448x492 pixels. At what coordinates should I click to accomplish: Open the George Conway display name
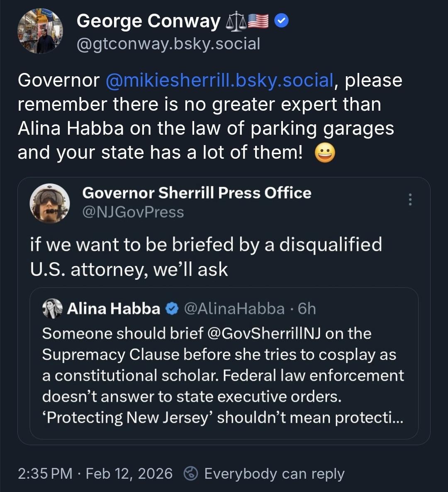(x=149, y=22)
